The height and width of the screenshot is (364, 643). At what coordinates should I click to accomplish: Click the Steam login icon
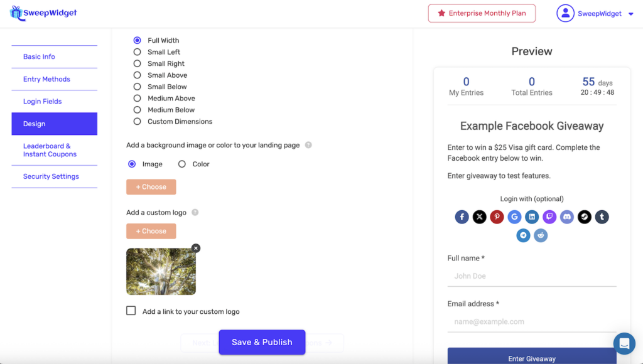coord(584,217)
